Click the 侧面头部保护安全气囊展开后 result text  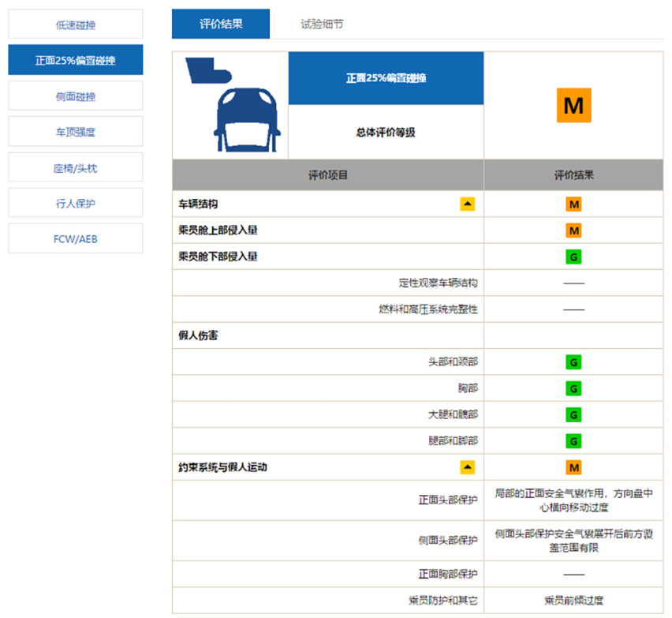point(574,541)
